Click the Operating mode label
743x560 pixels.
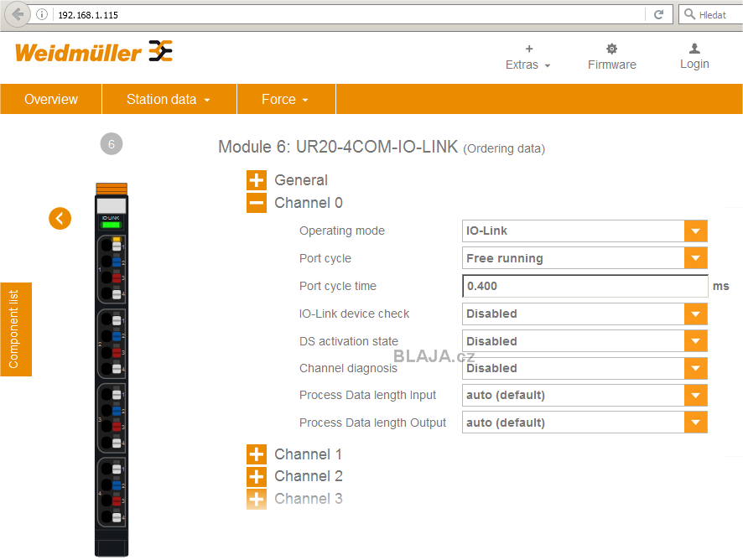342,231
